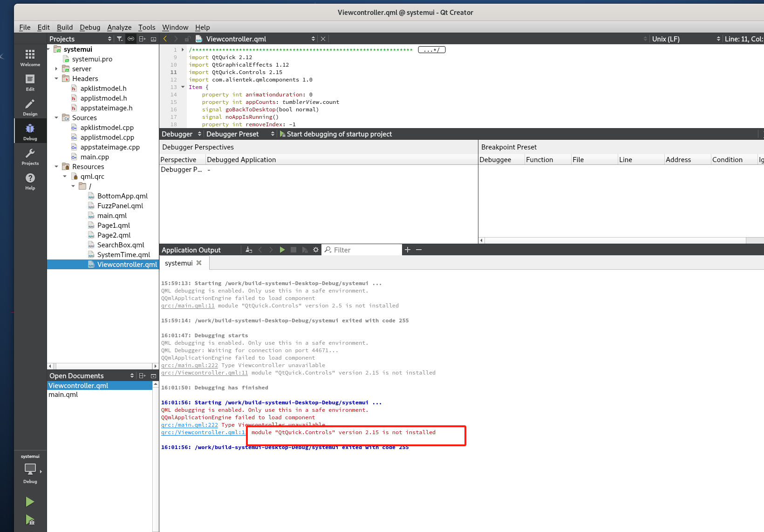The width and height of the screenshot is (764, 532).
Task: Collapse the Resources folder
Action: pyautogui.click(x=56, y=166)
